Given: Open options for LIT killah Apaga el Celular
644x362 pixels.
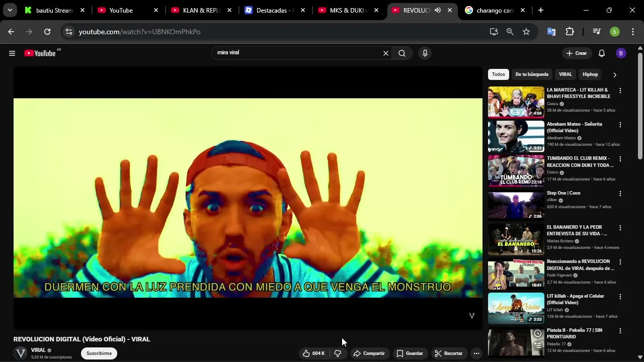Looking at the screenshot, I should [620, 297].
